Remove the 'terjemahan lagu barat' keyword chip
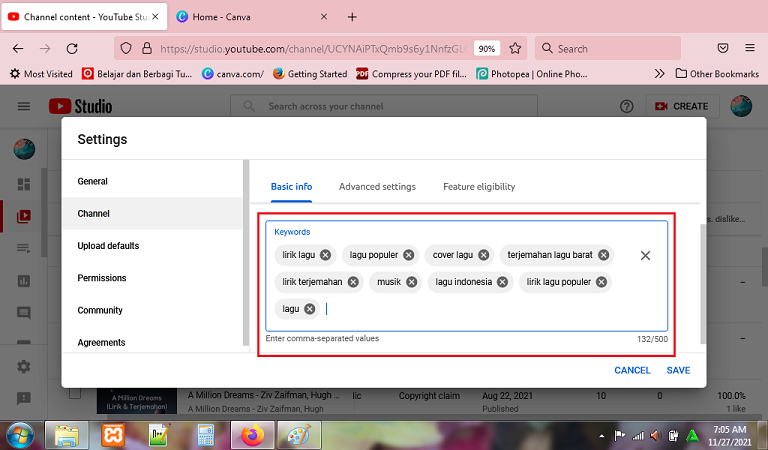 point(603,255)
